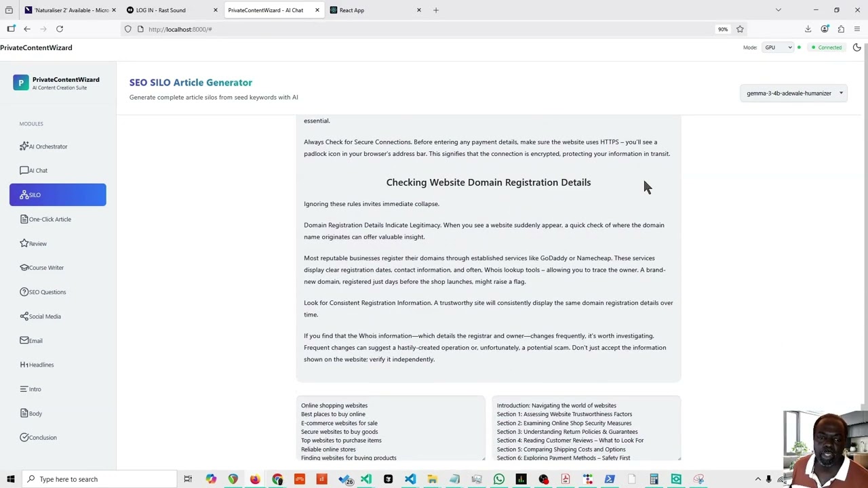Screen dimensions: 868x488
Task: Click the Windows taskbar search box
Action: [x=98, y=479]
